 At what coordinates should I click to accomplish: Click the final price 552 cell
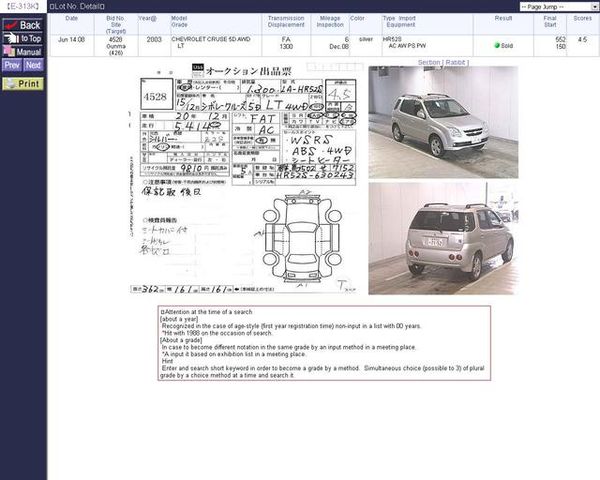coord(561,39)
